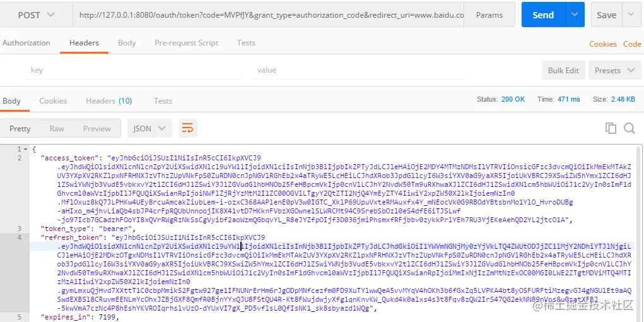This screenshot has width=644, height=322.
Task: Open the request Tests tab
Action: point(246,43)
